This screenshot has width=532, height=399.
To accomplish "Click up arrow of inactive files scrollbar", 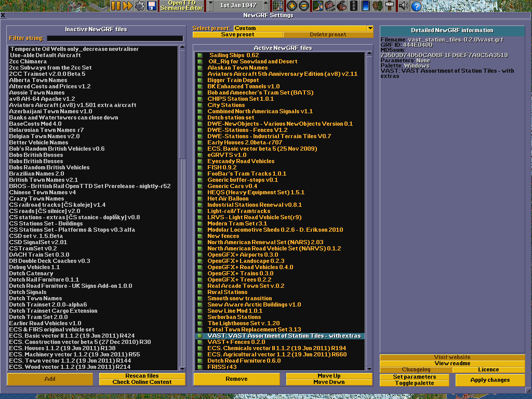I will point(182,47).
